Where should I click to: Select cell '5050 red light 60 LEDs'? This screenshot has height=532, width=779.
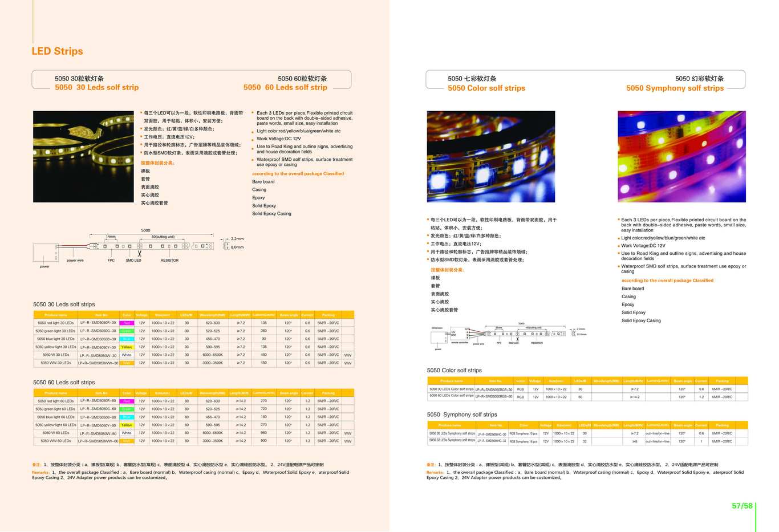(x=56, y=401)
